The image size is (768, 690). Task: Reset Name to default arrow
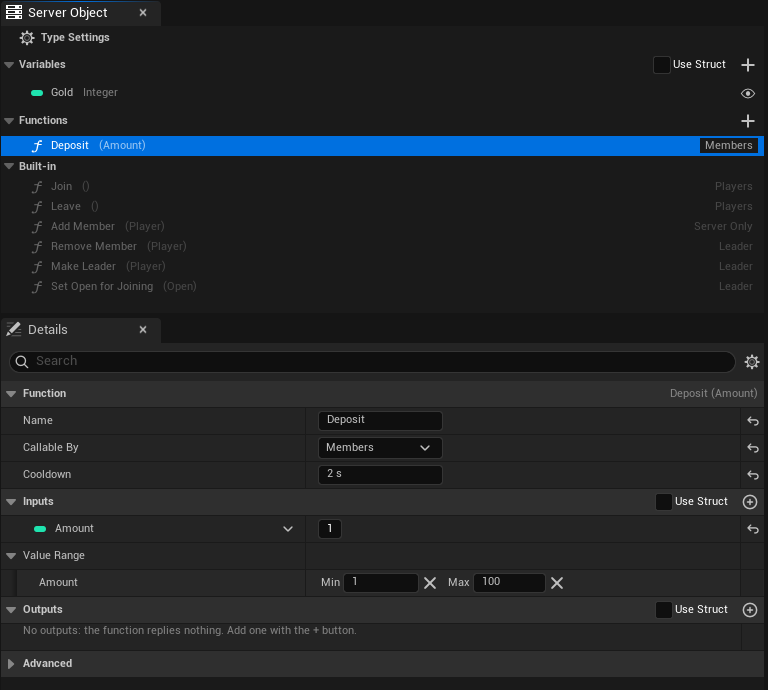(x=753, y=421)
